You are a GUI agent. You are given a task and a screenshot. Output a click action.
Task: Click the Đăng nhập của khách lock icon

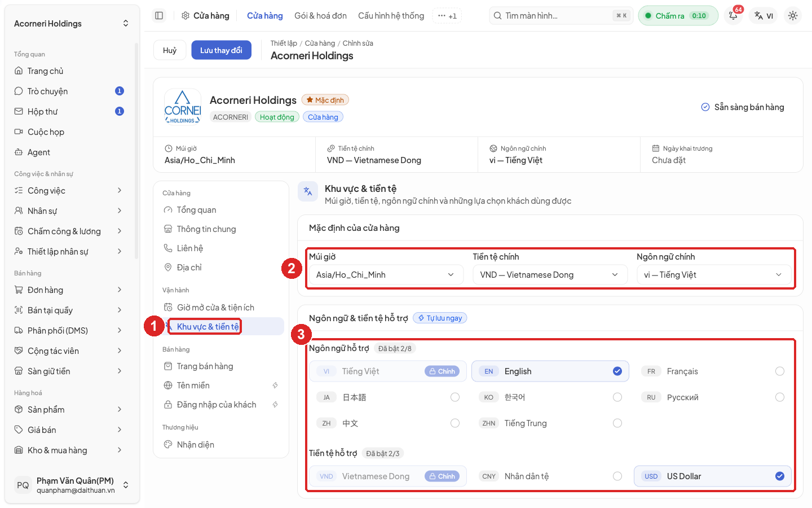click(168, 405)
